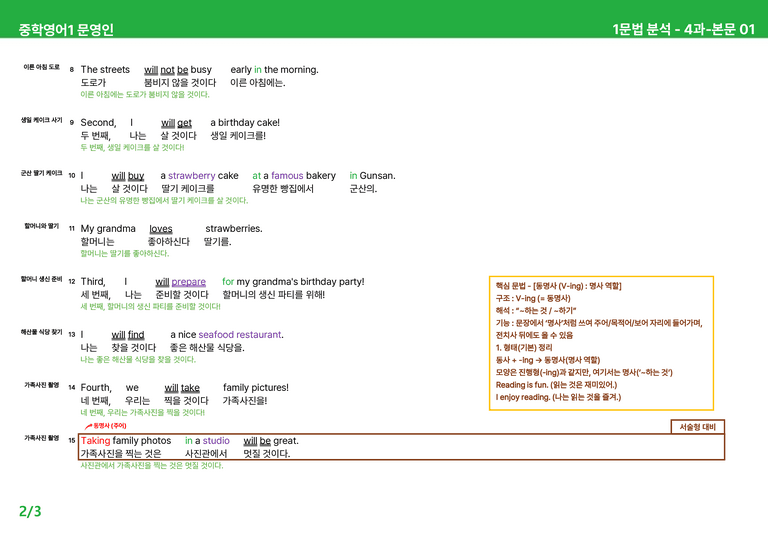The height and width of the screenshot is (543, 768).
Task: Click the phrase "My grandma"
Action: (108, 229)
